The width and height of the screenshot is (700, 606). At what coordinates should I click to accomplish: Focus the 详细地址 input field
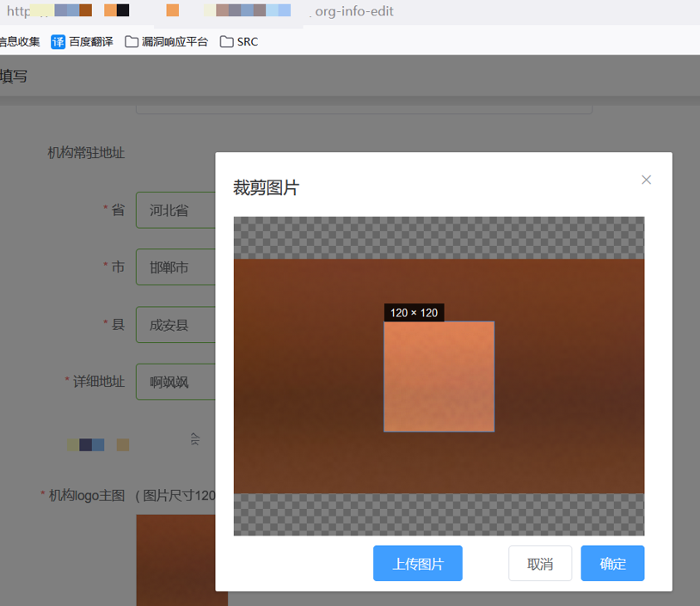click(x=175, y=382)
